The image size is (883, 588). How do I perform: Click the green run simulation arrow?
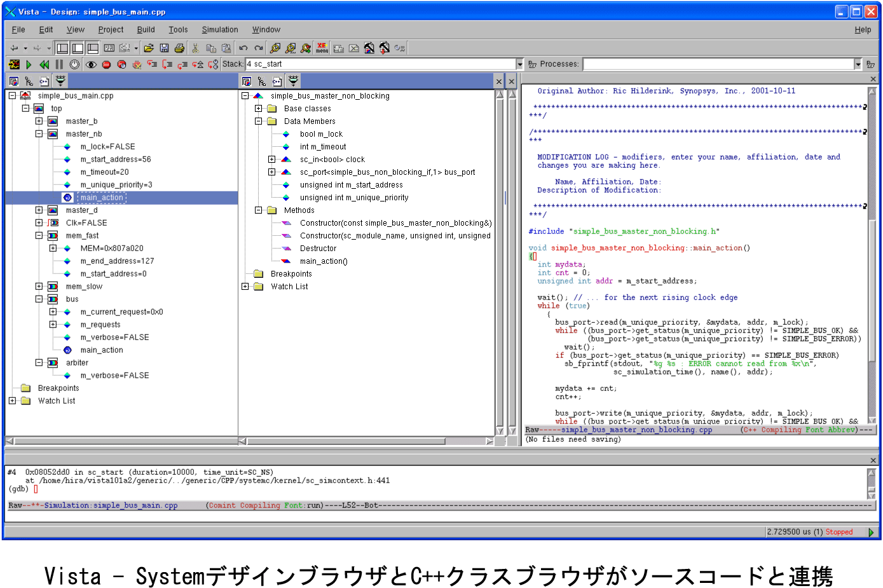29,64
